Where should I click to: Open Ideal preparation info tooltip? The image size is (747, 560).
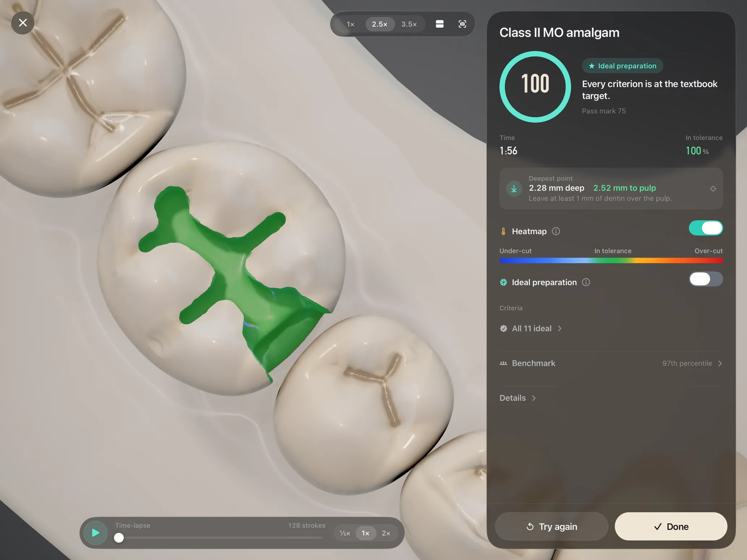click(x=586, y=282)
